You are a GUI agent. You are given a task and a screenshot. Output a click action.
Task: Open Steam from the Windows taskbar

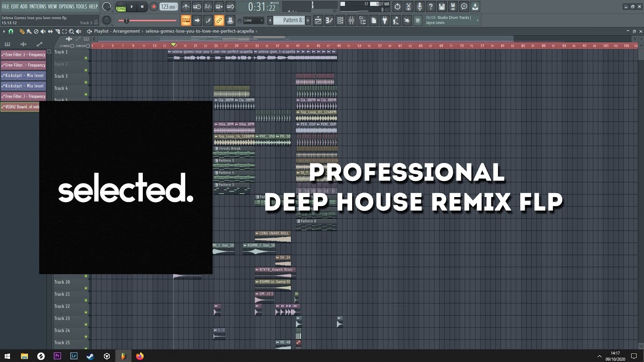[x=90, y=356]
